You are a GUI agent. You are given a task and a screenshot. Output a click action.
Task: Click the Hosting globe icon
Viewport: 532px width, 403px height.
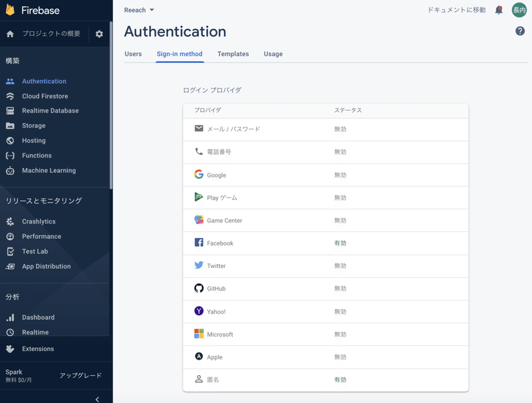pos(10,140)
